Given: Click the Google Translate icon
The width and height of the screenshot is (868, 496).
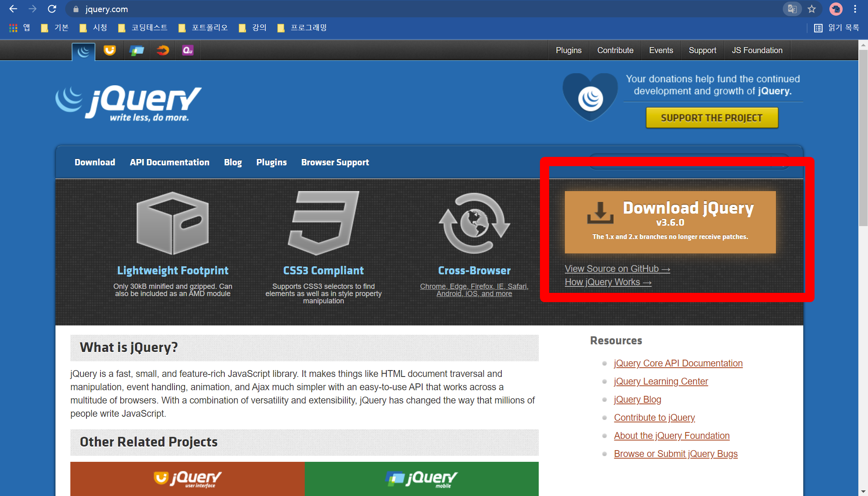Looking at the screenshot, I should point(792,9).
